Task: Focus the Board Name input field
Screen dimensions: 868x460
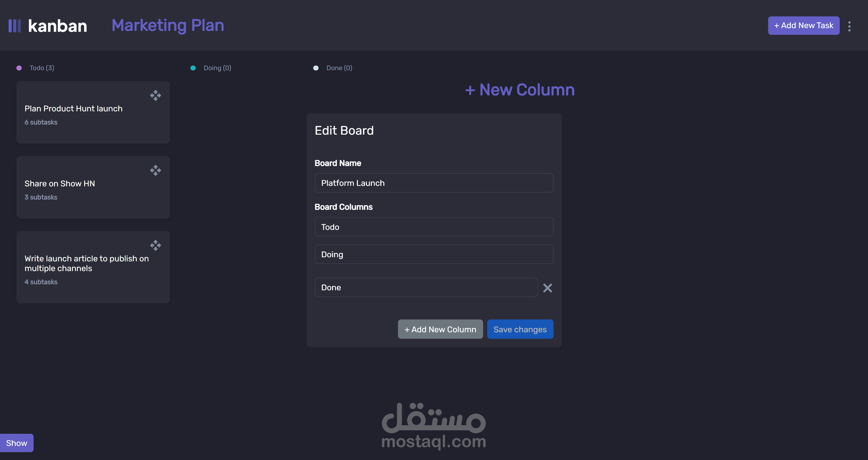Action: click(434, 183)
